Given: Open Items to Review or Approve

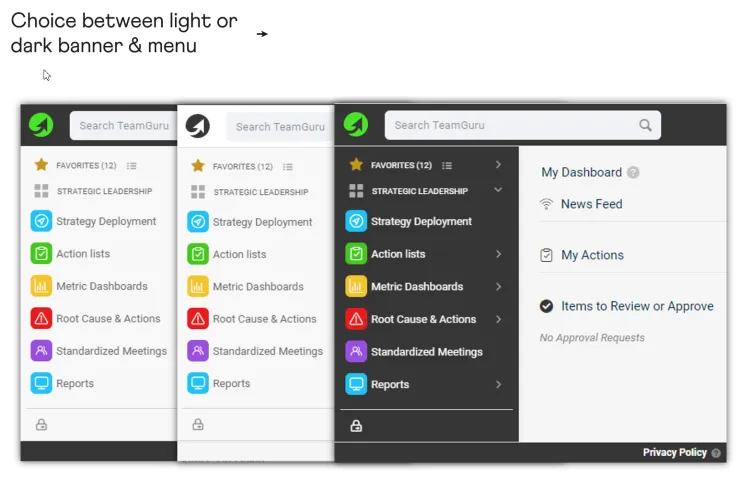Looking at the screenshot, I should tap(637, 306).
